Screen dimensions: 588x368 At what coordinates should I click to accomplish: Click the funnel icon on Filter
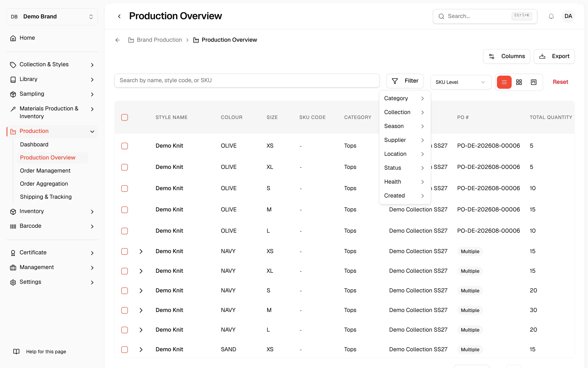tap(395, 81)
